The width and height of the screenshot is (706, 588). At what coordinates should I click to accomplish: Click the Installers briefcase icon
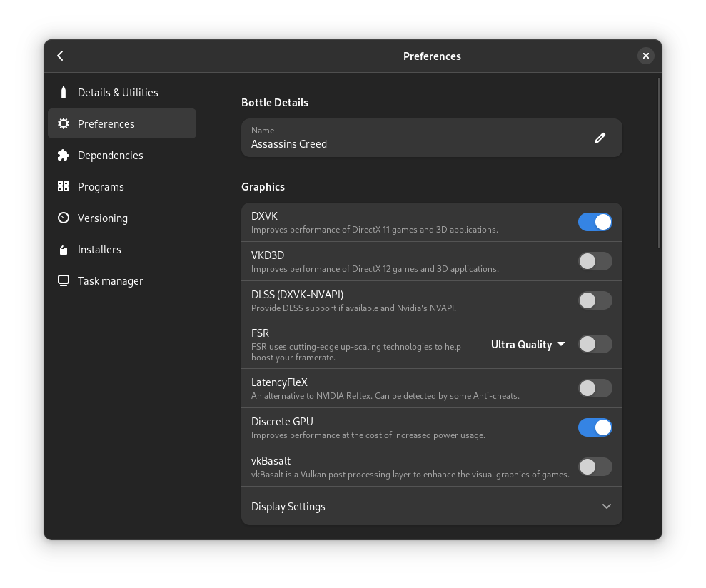point(63,249)
